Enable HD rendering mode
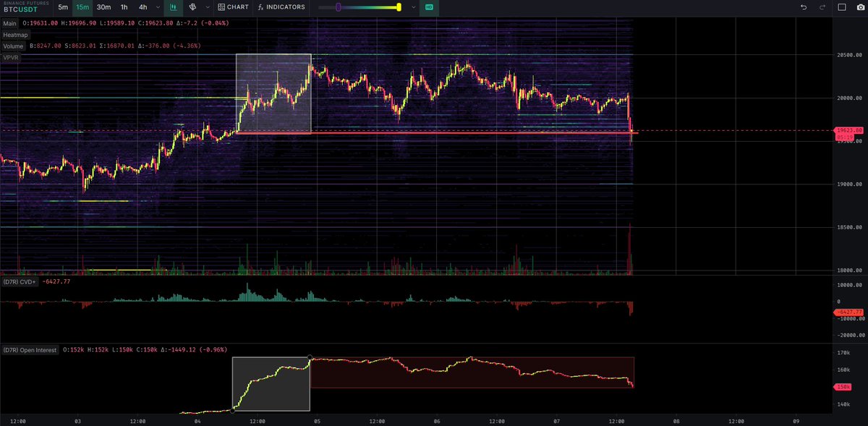 tap(428, 7)
